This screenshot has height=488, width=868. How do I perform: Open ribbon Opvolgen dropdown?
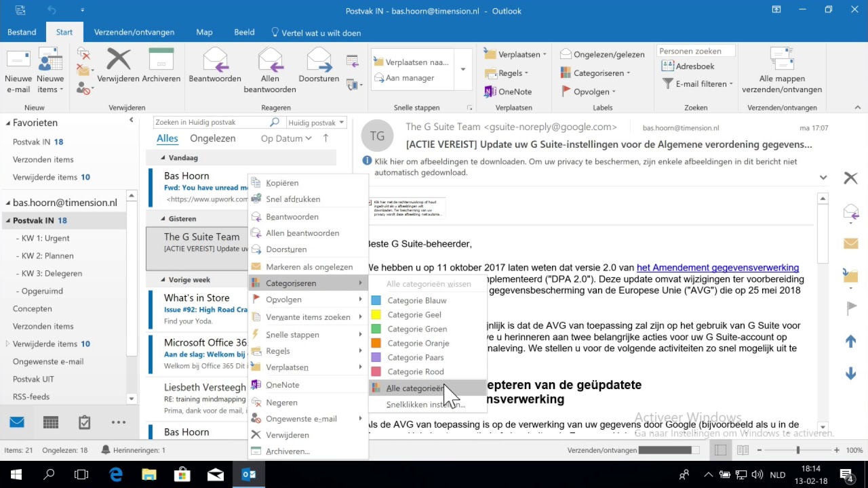589,91
